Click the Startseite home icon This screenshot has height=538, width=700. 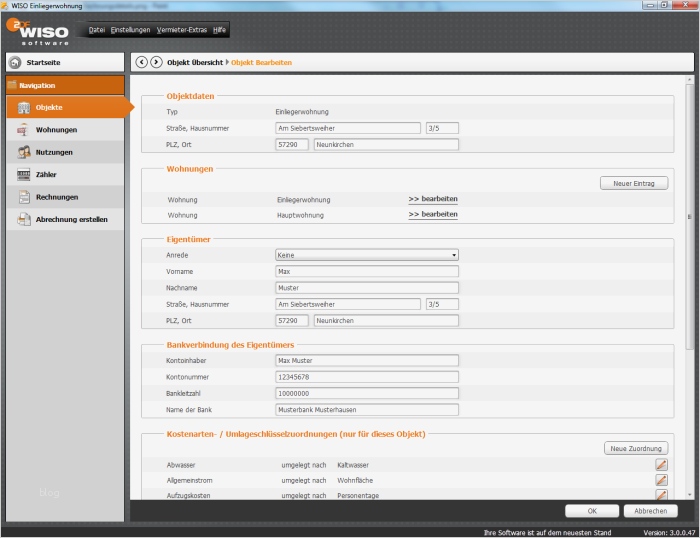(x=15, y=62)
